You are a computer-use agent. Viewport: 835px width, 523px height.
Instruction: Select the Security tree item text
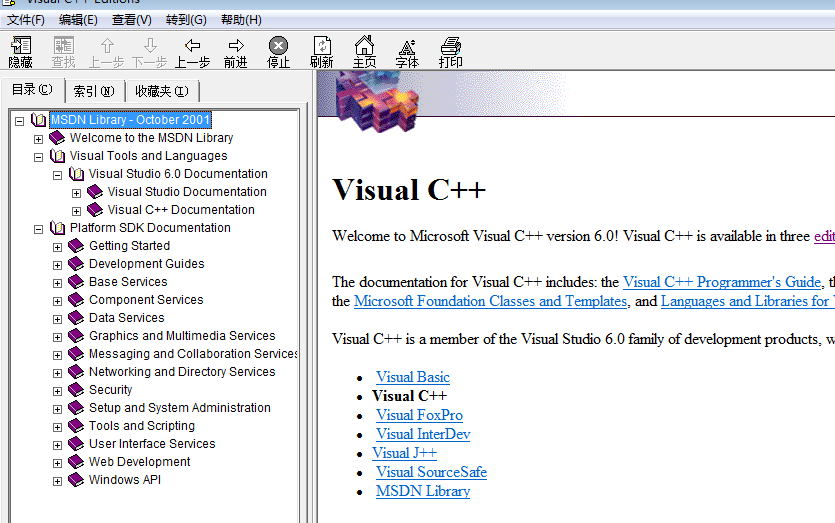pos(110,390)
